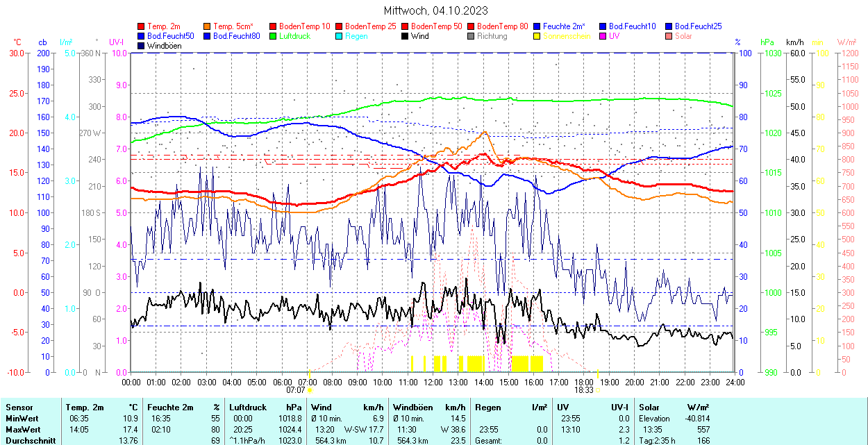868x445 pixels.
Task: Click the BodenTemp 50 legend label
Action: coord(436,26)
